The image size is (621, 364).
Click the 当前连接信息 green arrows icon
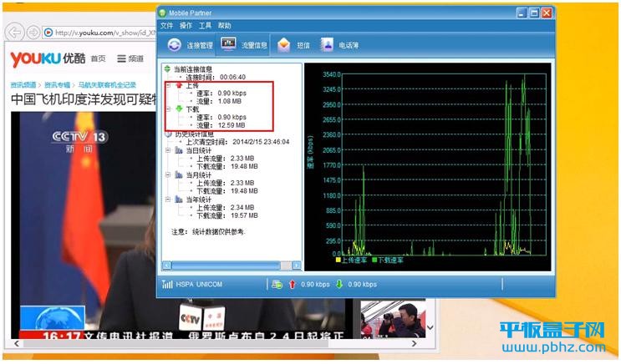click(167, 68)
